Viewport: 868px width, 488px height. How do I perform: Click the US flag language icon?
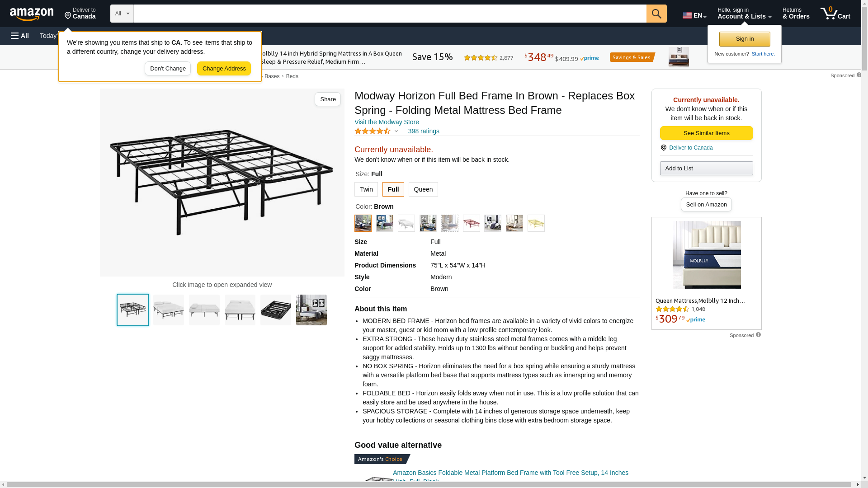click(x=687, y=15)
